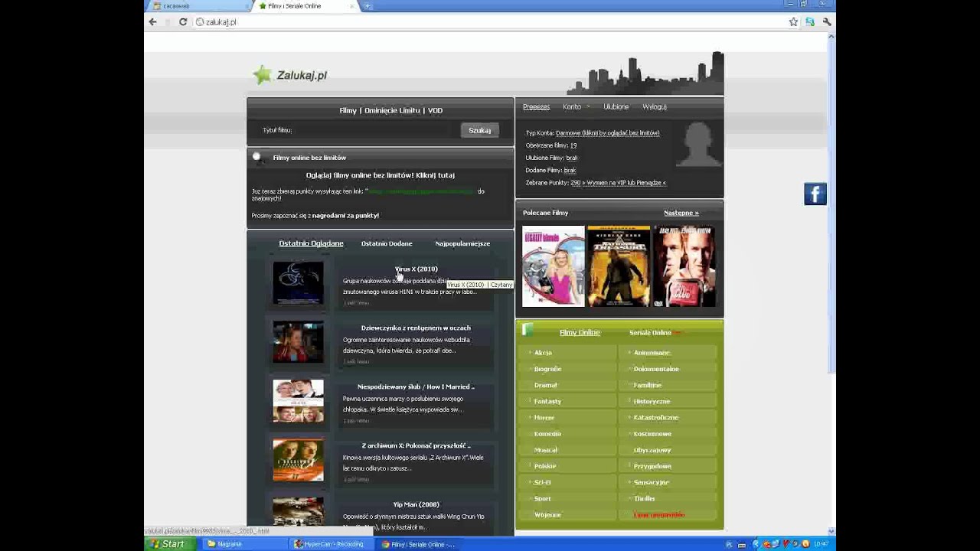Click the taskbar clock

821,544
